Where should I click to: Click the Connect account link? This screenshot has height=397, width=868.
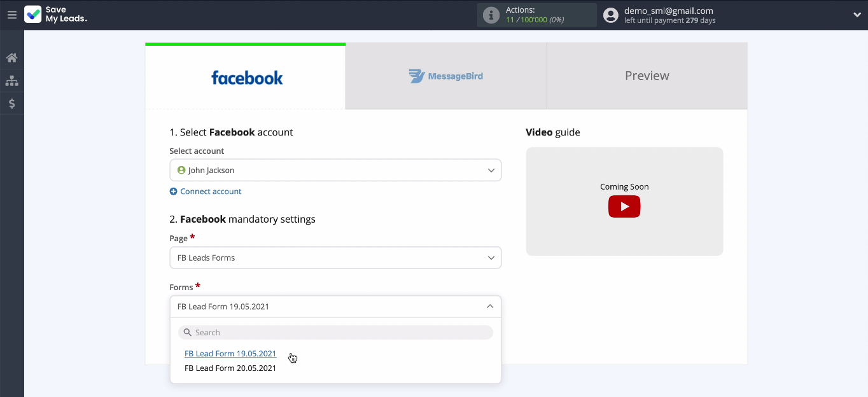tap(211, 192)
